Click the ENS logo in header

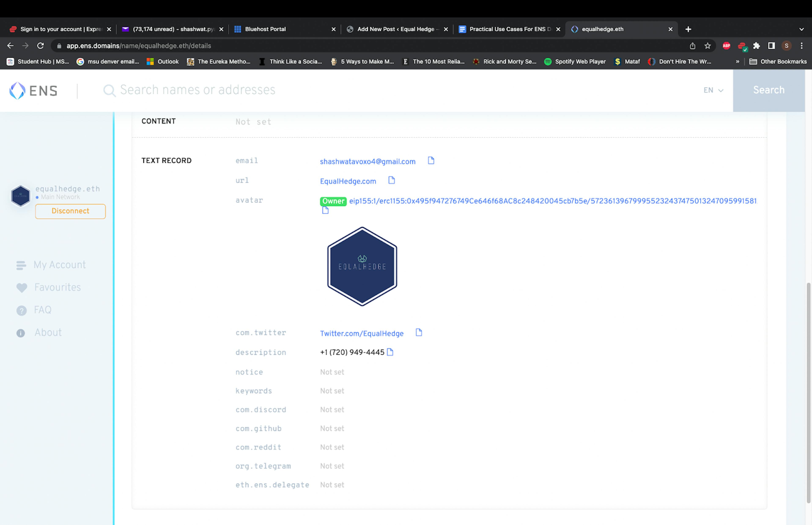click(x=33, y=91)
